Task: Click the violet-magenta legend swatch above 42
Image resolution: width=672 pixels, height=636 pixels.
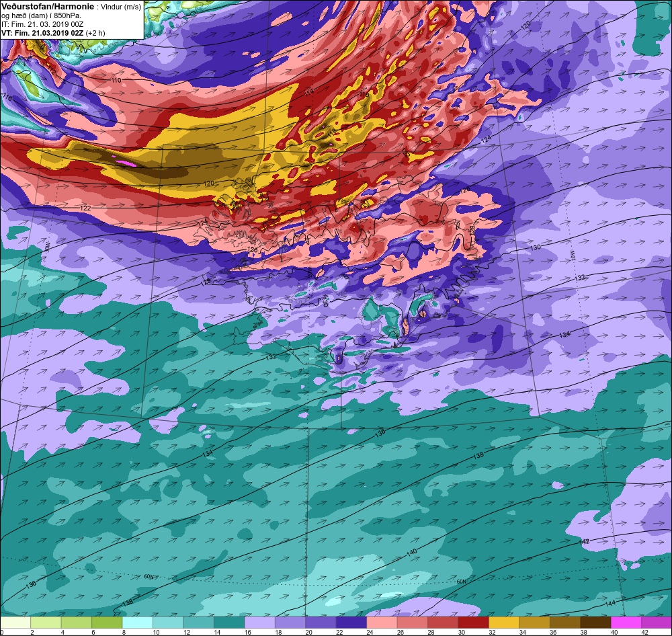Action: [657, 623]
